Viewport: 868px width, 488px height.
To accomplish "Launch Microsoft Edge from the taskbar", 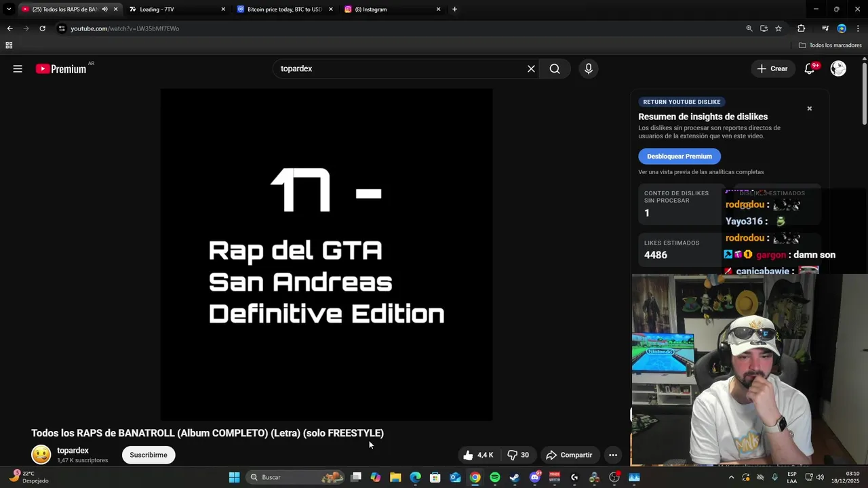I will pos(415,477).
